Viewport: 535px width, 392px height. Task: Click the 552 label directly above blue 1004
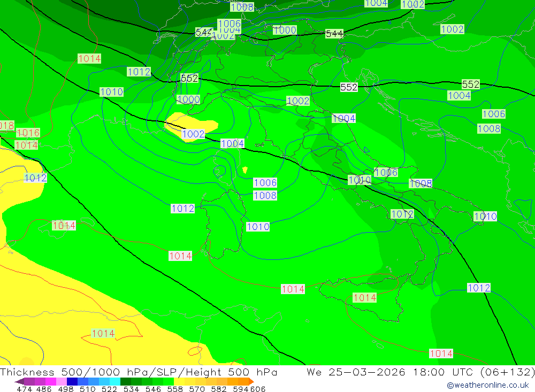pyautogui.click(x=470, y=84)
